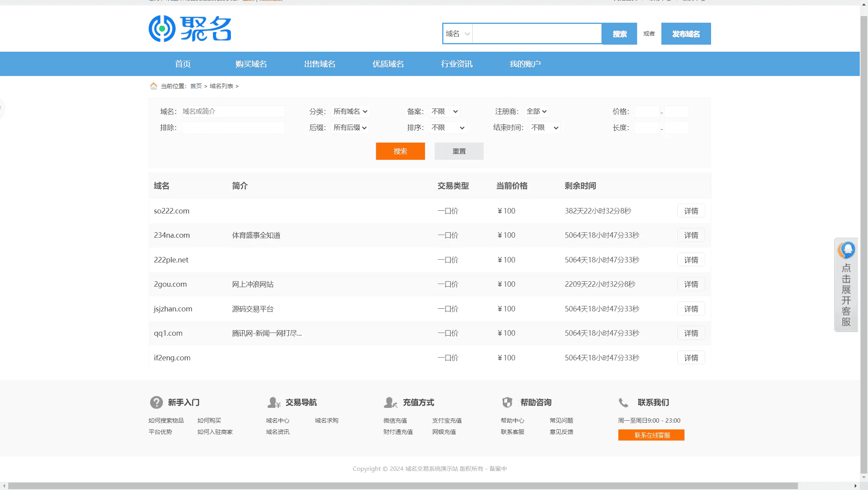Screen dimensions: 868x490
Task: Click the horizontal scrollbar at the bottom
Action: pyautogui.click(x=402, y=486)
